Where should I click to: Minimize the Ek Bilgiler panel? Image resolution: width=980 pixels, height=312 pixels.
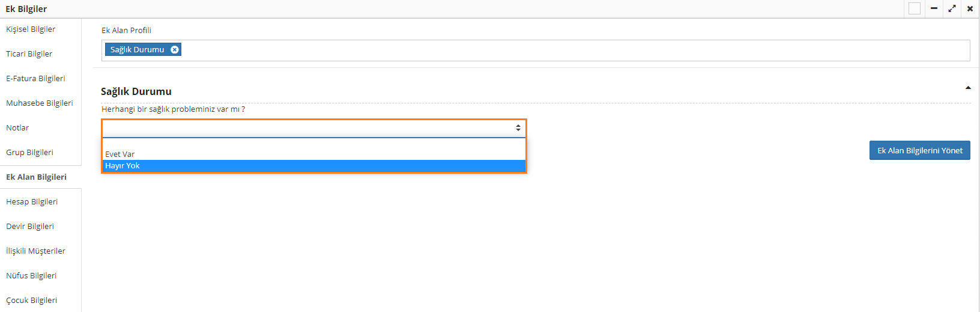pos(934,8)
